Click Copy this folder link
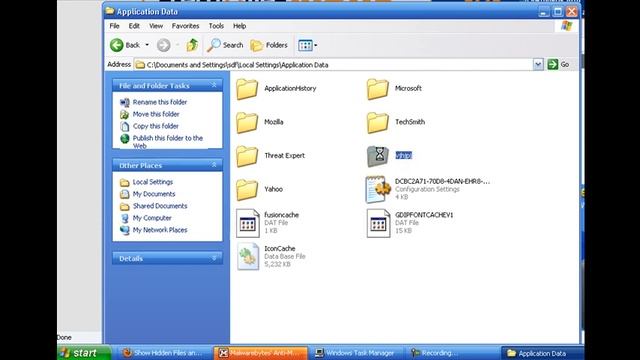640x360 pixels. point(156,126)
